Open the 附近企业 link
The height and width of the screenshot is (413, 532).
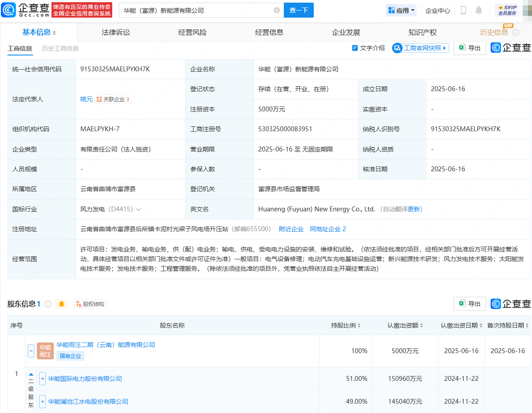coord(291,229)
